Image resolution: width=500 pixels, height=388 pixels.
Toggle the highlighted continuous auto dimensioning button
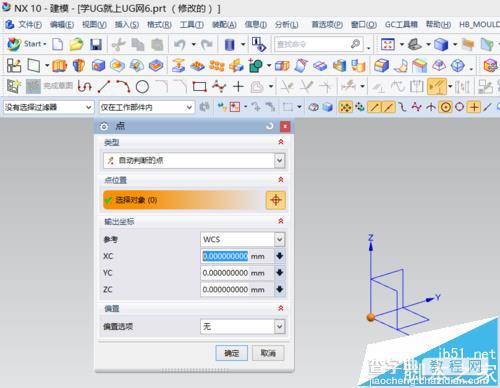[x=437, y=87]
